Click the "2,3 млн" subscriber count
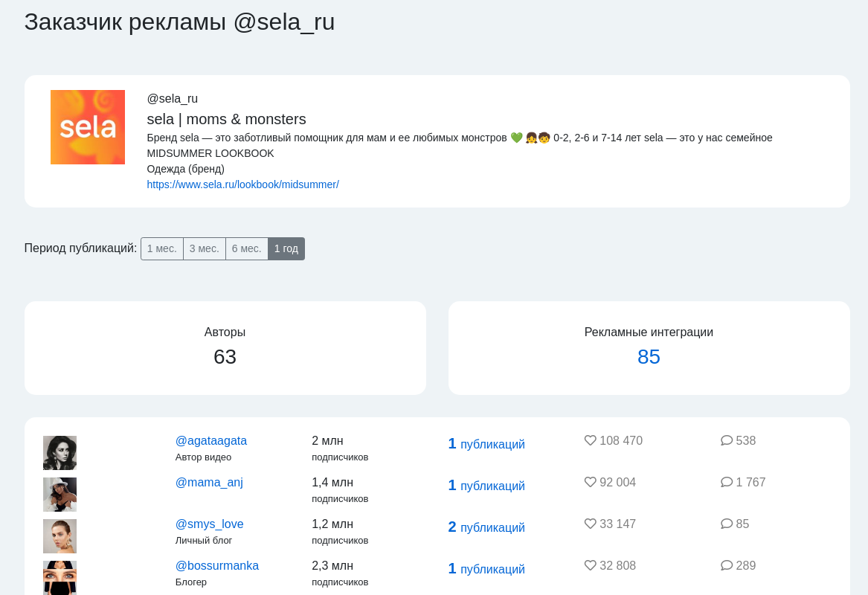Screen dimensions: 868x595 [332, 566]
